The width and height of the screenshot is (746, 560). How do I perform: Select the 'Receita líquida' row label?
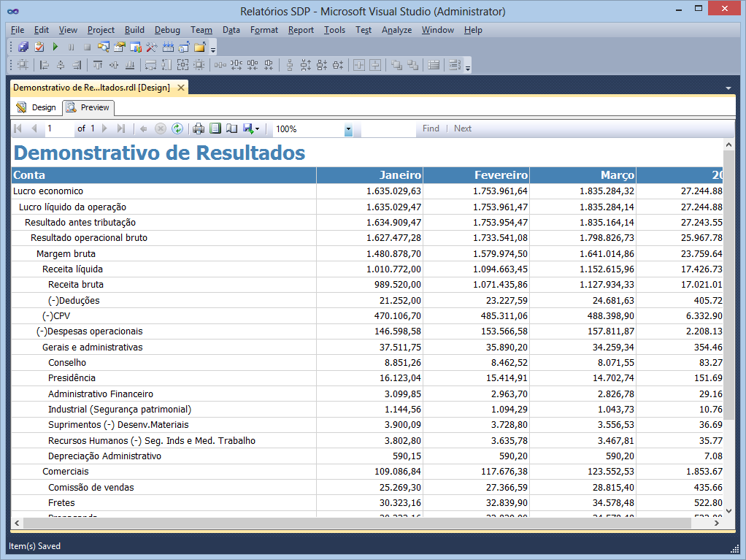click(72, 269)
